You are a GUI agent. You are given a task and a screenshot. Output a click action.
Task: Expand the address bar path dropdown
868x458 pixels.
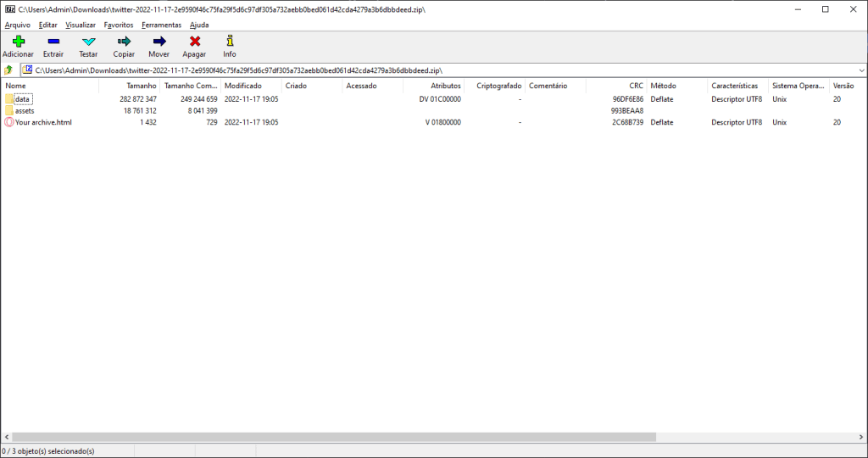point(861,70)
